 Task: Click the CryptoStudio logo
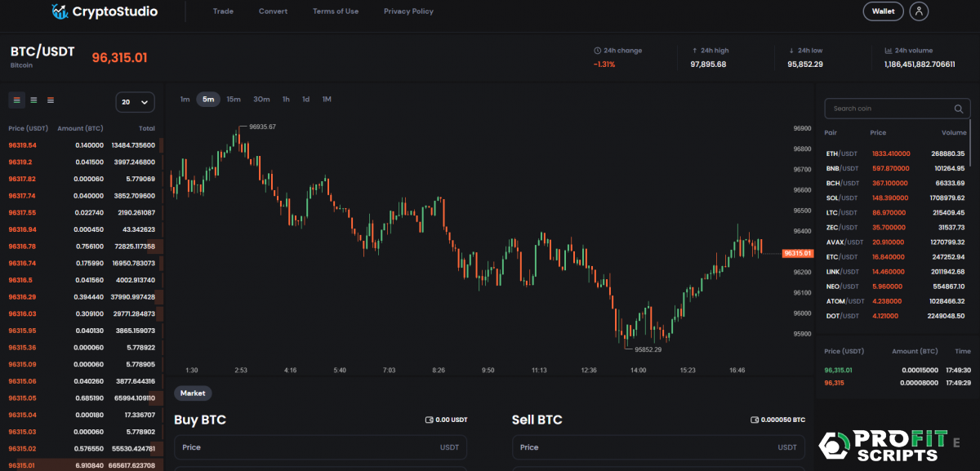104,11
